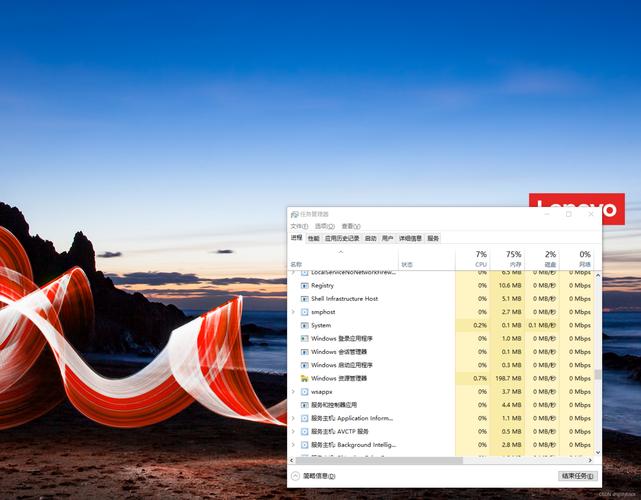This screenshot has height=500, width=641.
Task: Click the 服务和控制器应用 process icon
Action: 305,405
